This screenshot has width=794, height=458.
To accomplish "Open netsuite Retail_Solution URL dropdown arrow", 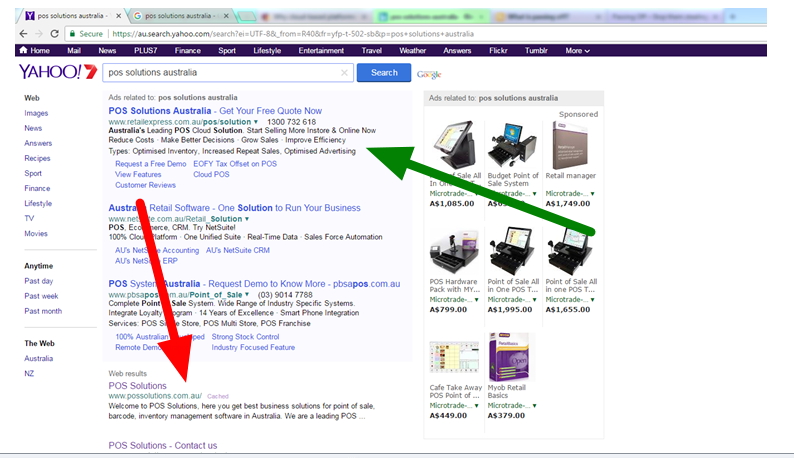I will 247,219.
